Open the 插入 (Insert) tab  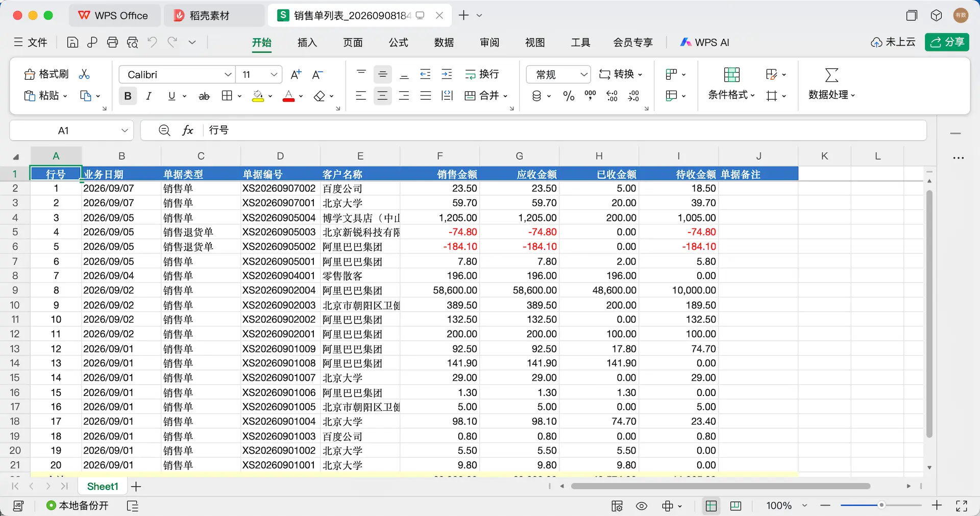(x=307, y=42)
